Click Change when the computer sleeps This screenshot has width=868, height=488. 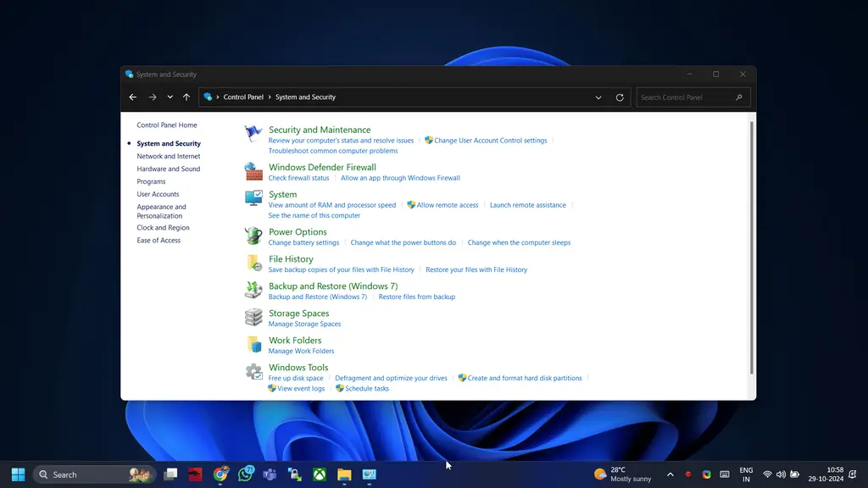(x=519, y=242)
